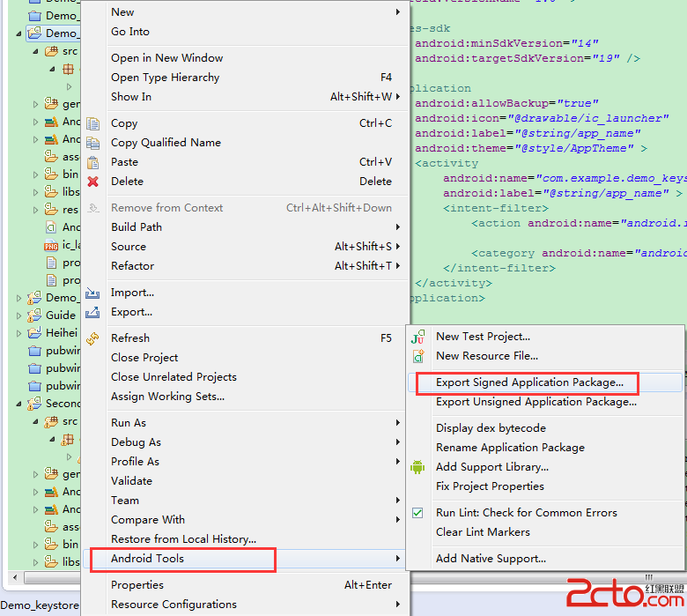Click the Copy Qualified Name icon
The width and height of the screenshot is (687, 616).
pyautogui.click(x=92, y=143)
